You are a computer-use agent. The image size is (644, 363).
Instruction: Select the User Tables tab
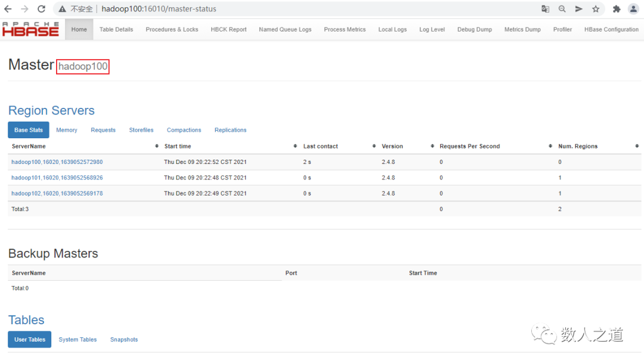click(x=30, y=340)
